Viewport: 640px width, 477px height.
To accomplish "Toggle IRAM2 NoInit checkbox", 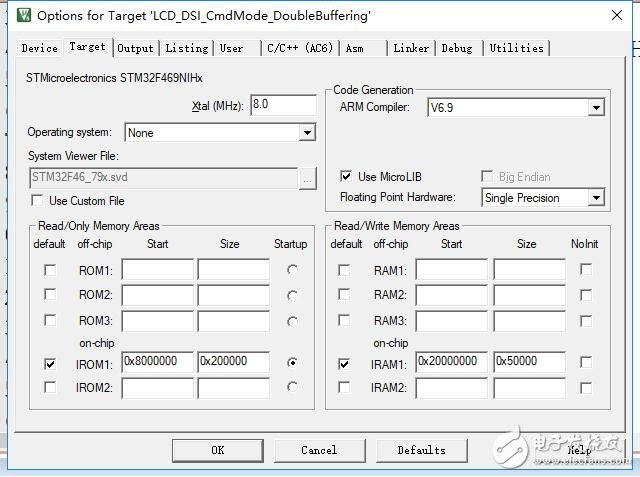I will 586,388.
